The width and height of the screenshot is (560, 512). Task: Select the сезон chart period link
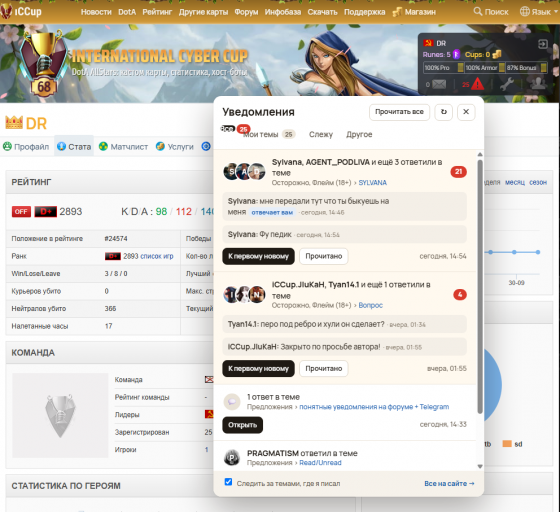[538, 182]
